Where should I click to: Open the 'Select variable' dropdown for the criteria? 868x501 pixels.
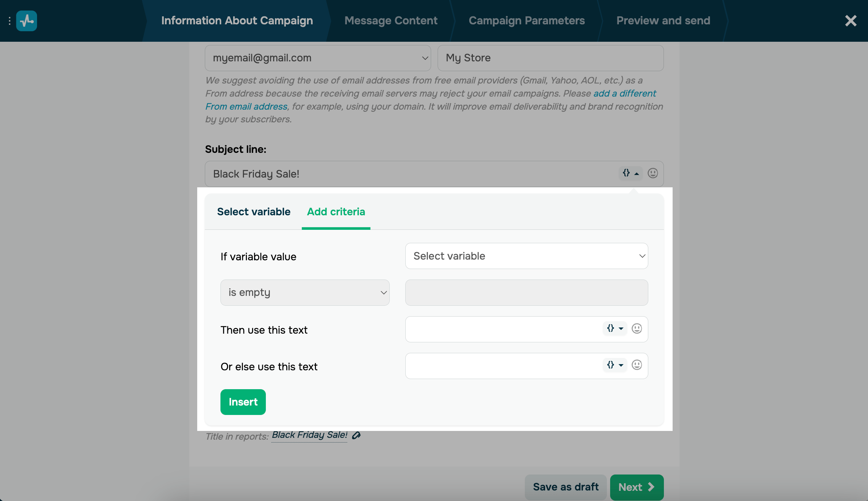tap(526, 256)
